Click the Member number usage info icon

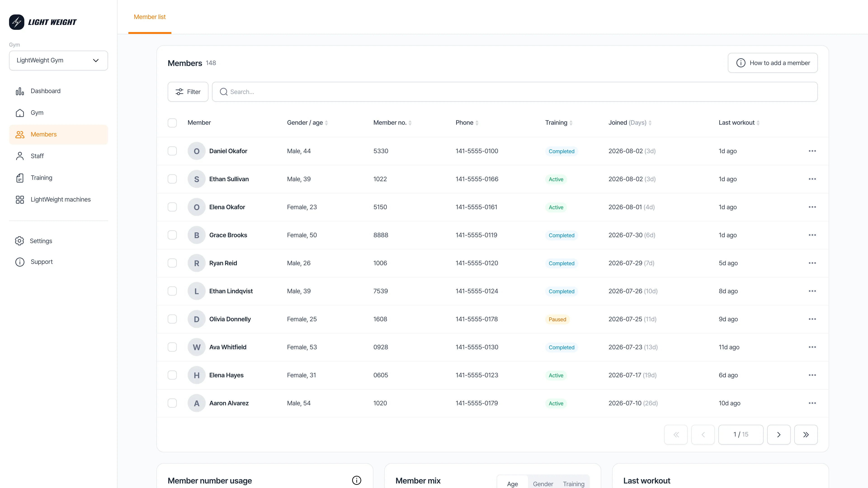(x=356, y=480)
